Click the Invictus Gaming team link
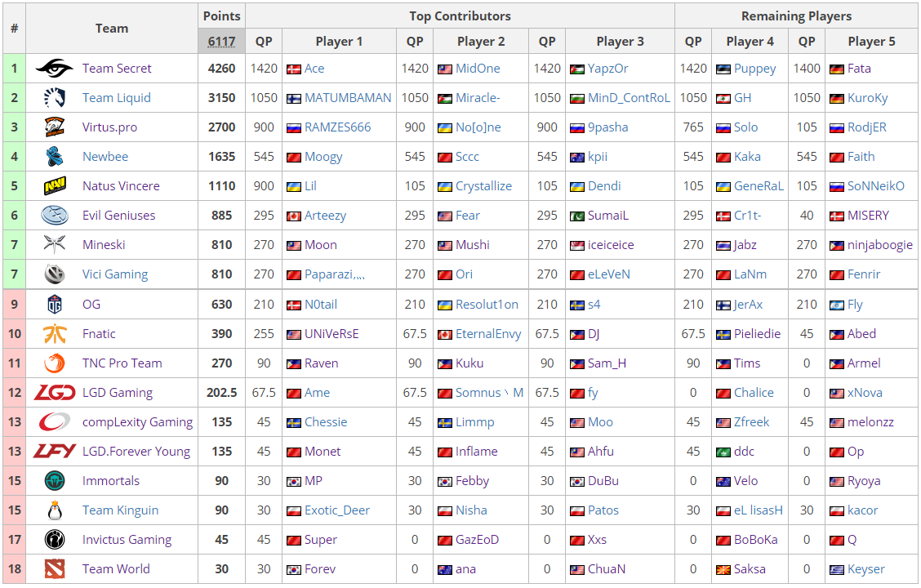 pyautogui.click(x=127, y=540)
